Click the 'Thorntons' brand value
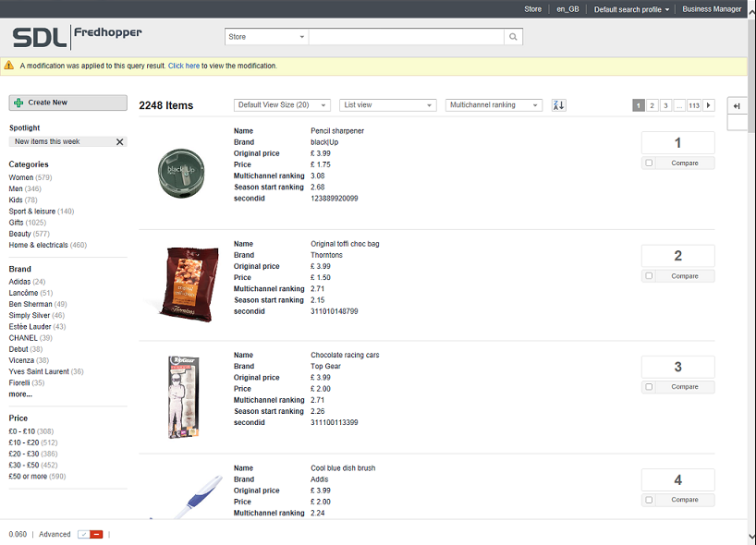Screen dimensions: 756x545 tap(326, 255)
